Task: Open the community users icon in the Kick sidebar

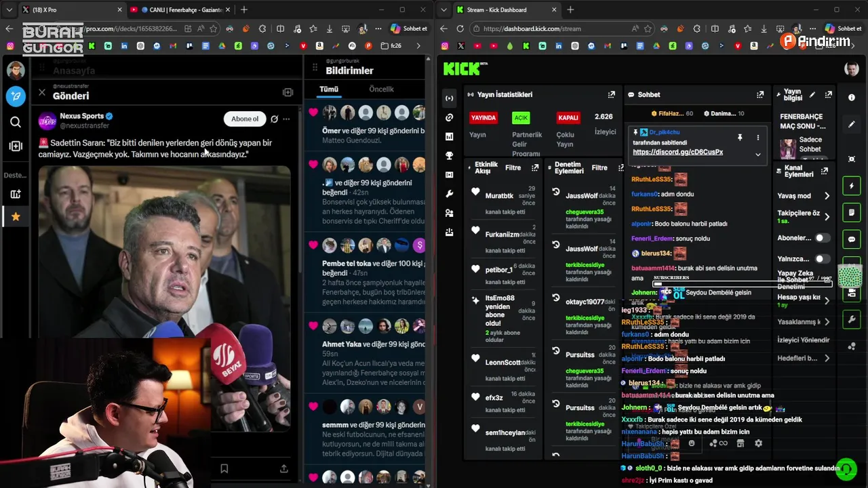Action: point(449,213)
